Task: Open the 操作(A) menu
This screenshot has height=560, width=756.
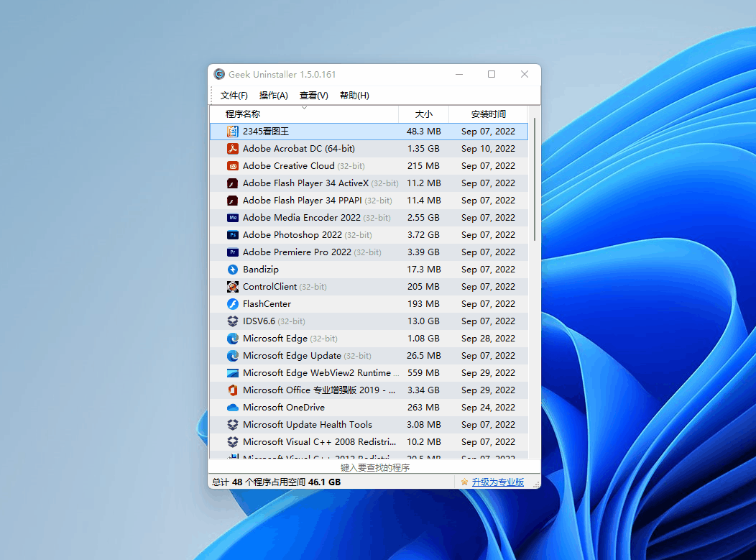Action: coord(273,96)
